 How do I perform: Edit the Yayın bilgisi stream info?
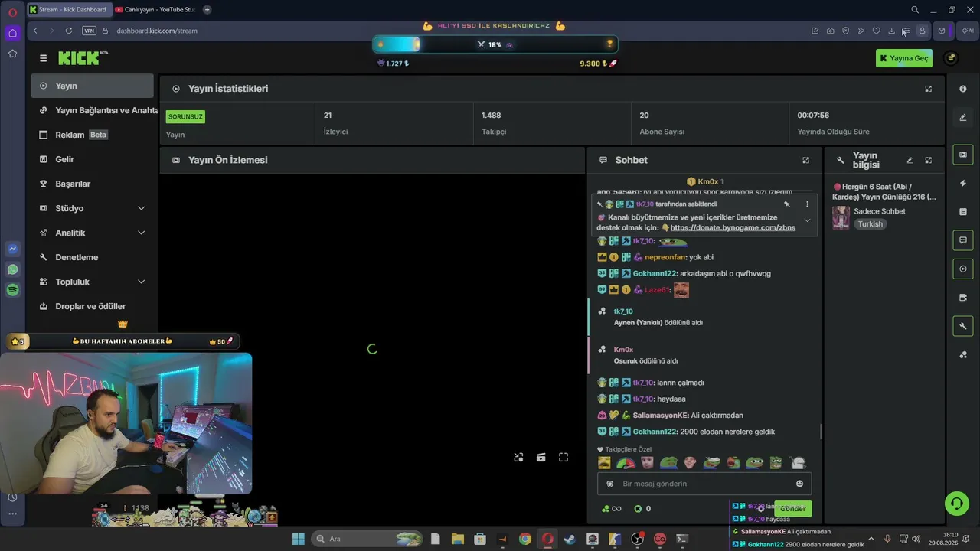[x=910, y=160]
